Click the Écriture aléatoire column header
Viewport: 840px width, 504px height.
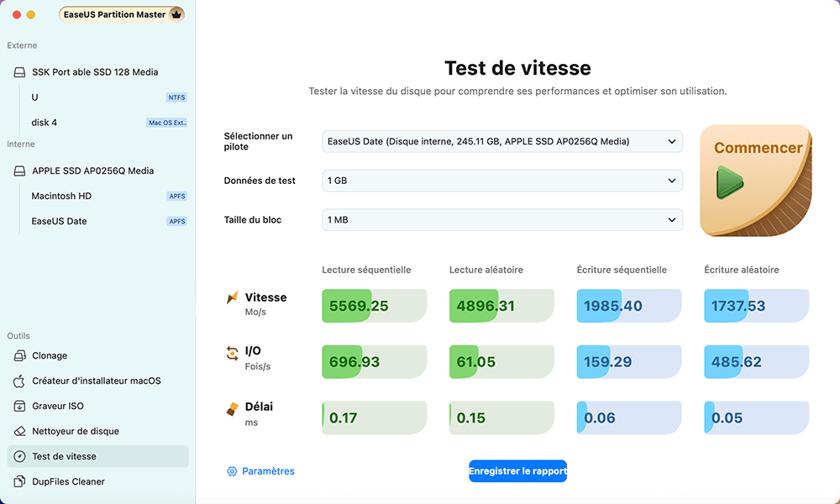pos(742,270)
